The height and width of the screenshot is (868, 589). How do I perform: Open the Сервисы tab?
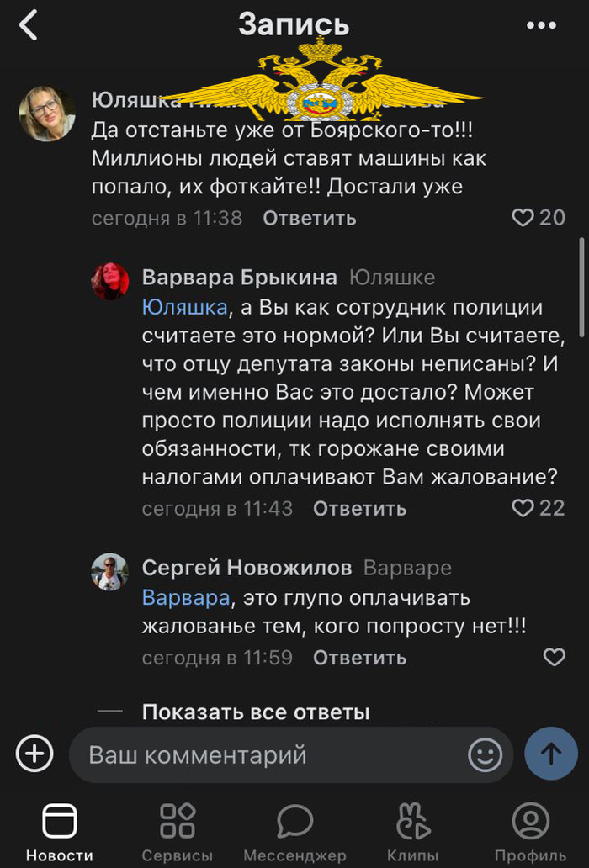(178, 832)
